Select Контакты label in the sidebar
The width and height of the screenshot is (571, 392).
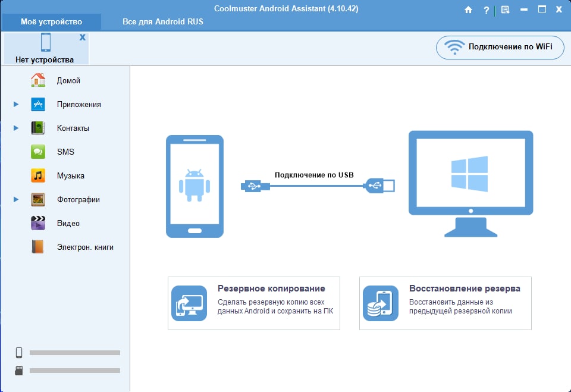(x=73, y=128)
